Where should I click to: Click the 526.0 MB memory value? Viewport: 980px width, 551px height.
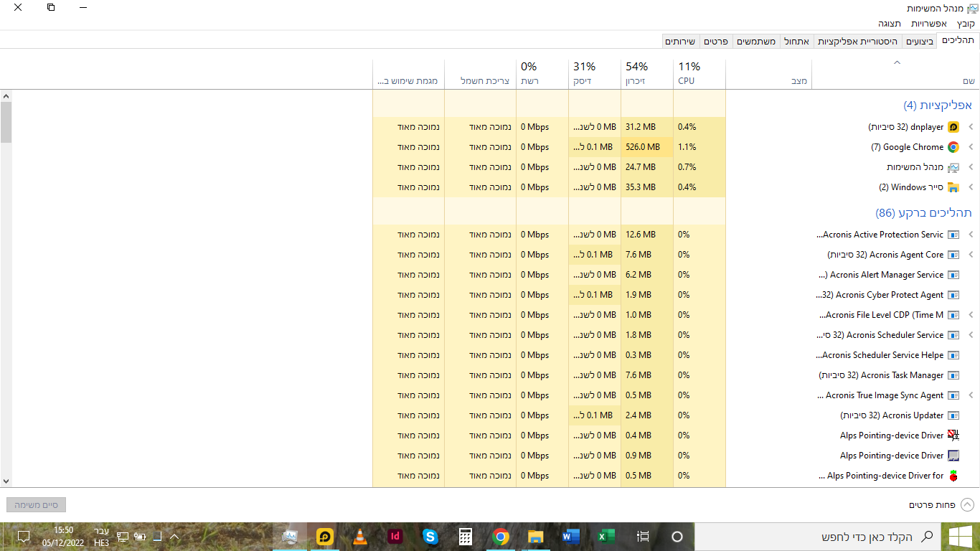click(x=647, y=147)
